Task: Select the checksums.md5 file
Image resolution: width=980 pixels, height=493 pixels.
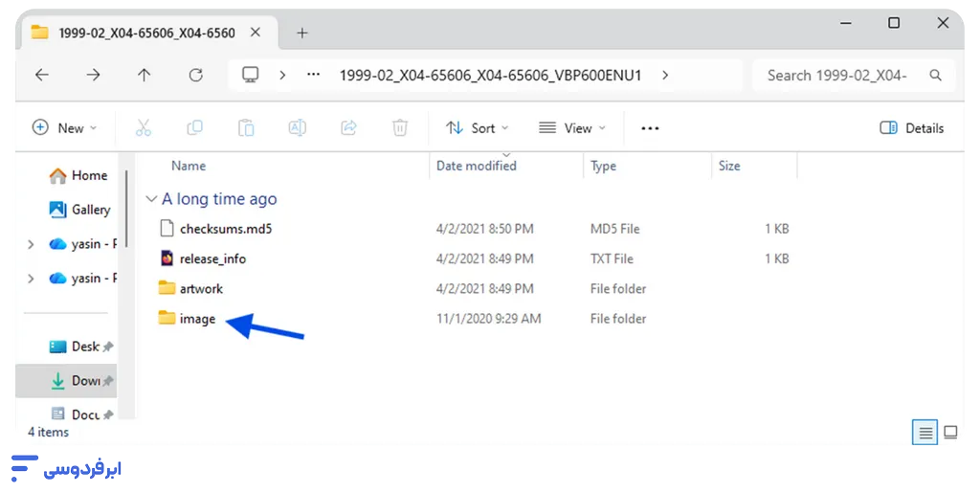Action: tap(226, 229)
